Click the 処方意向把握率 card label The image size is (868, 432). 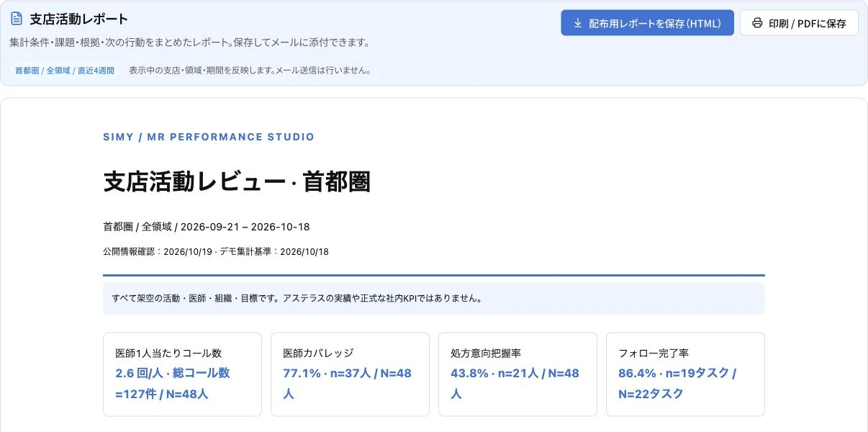pos(486,354)
